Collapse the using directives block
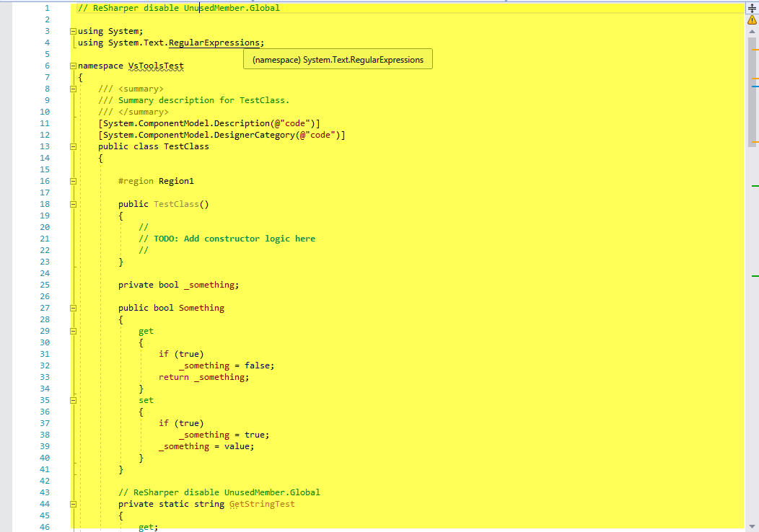The height and width of the screenshot is (532, 759). (x=73, y=31)
